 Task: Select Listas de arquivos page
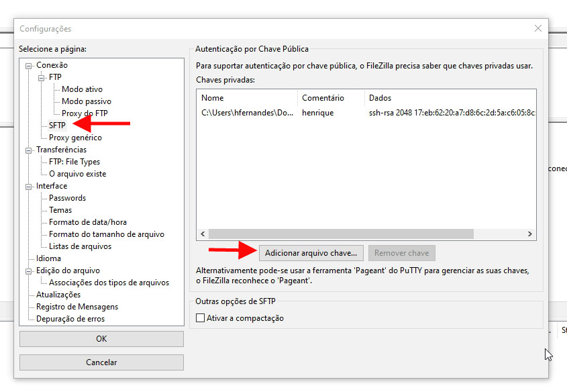tap(81, 246)
